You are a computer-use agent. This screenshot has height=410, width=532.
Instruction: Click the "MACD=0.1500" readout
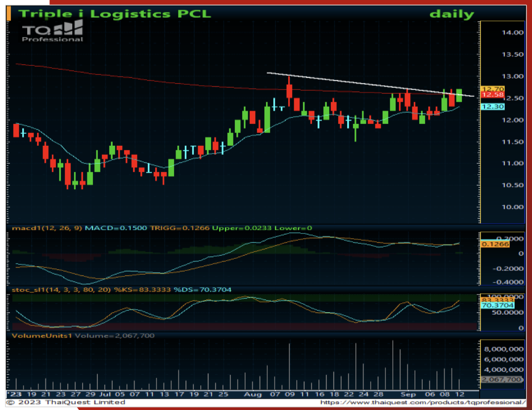pyautogui.click(x=116, y=228)
